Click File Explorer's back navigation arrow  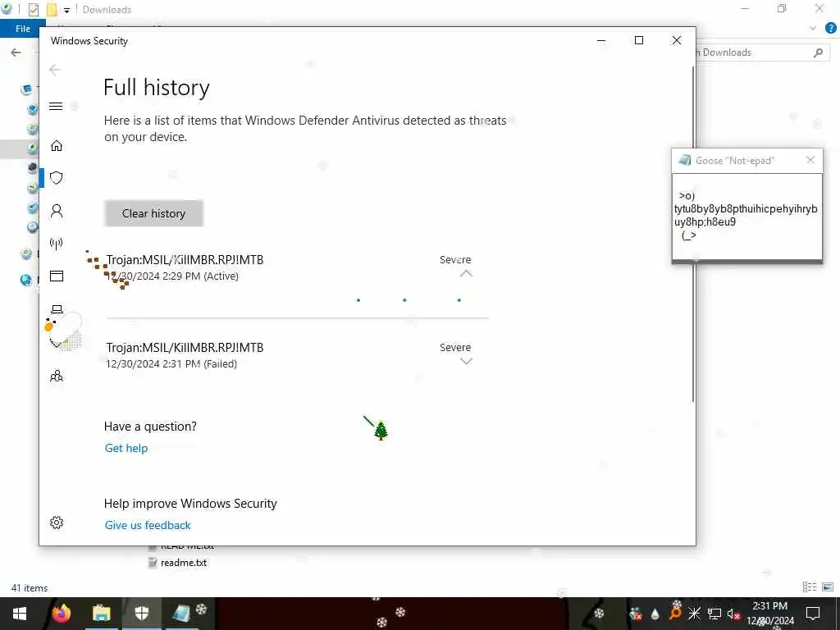(16, 52)
